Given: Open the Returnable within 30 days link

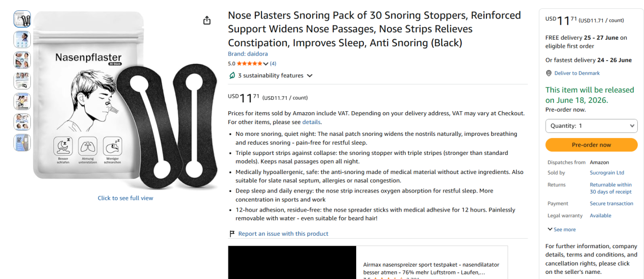Looking at the screenshot, I should [x=611, y=188].
